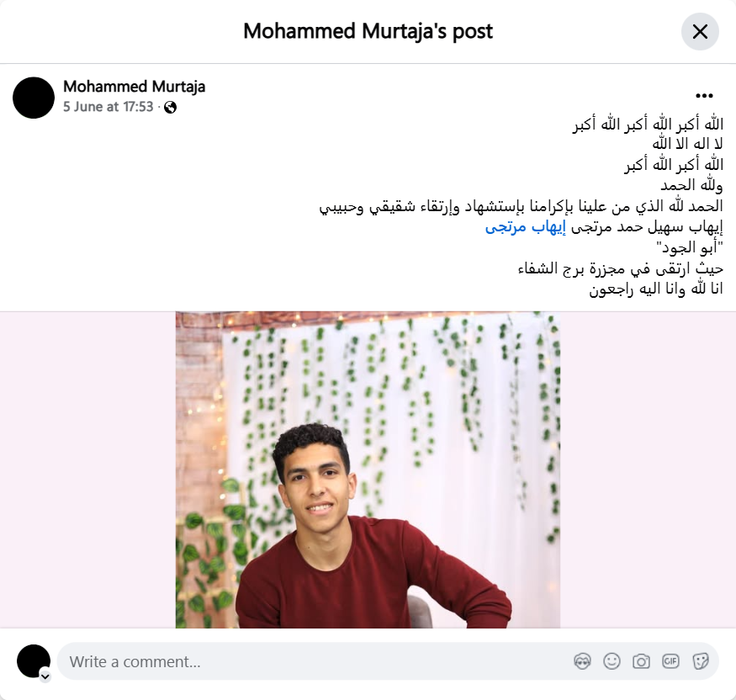Click the public globe privacy icon

click(x=171, y=108)
